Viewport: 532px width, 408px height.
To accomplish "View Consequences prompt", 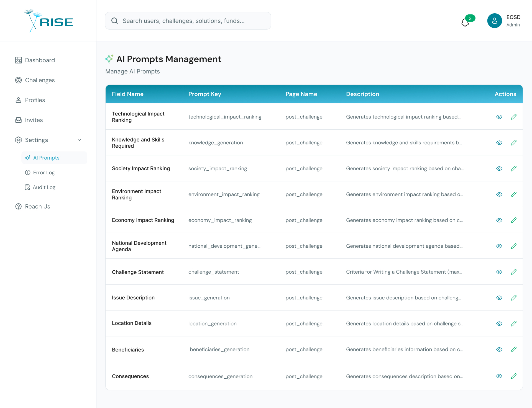I will pos(499,376).
